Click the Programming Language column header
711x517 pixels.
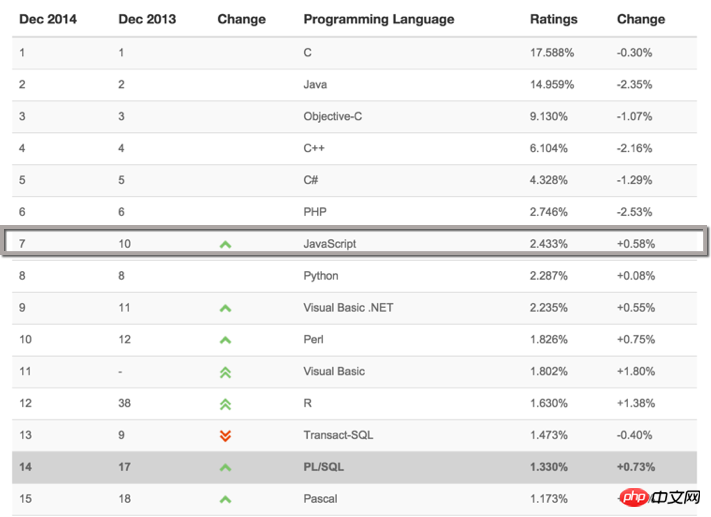coord(378,19)
